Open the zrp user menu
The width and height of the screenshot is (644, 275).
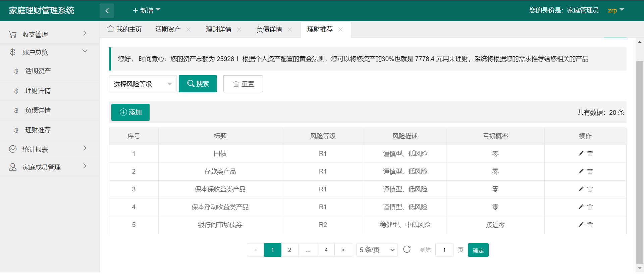click(x=616, y=10)
